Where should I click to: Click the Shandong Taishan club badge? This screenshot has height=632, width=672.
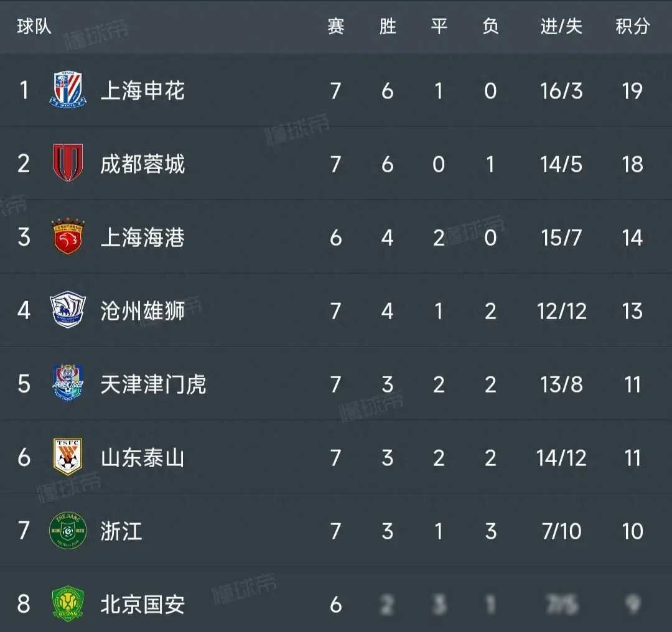tap(67, 457)
